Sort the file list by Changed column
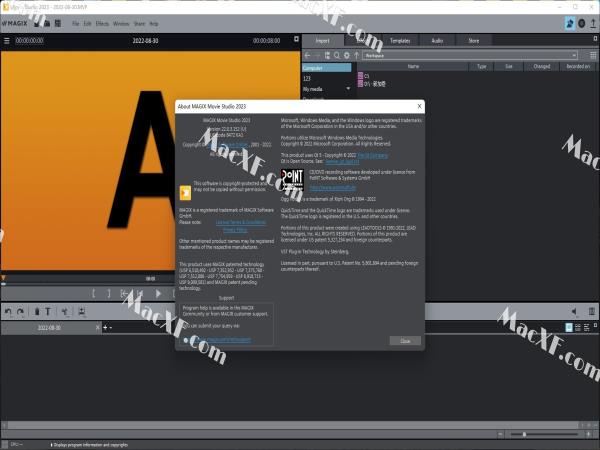 click(542, 67)
